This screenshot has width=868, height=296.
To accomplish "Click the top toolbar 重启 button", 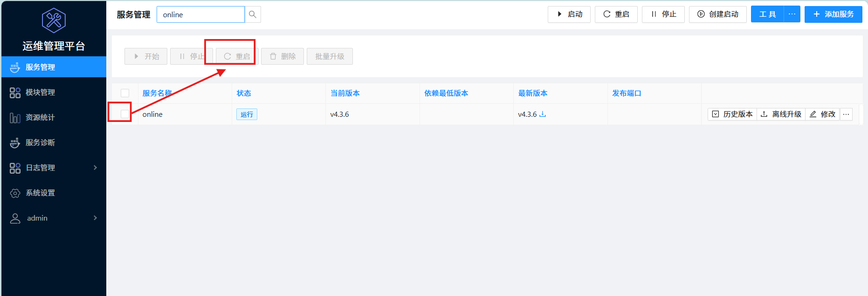I will 616,14.
